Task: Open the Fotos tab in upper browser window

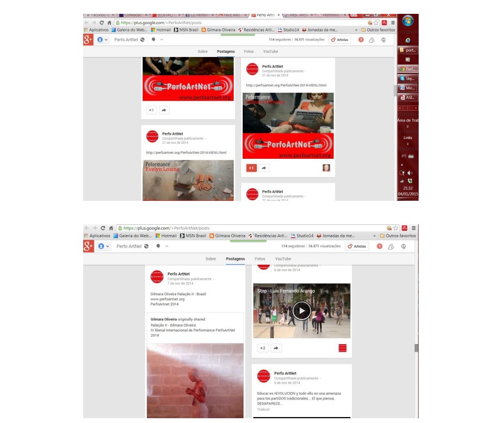Action: click(x=249, y=52)
